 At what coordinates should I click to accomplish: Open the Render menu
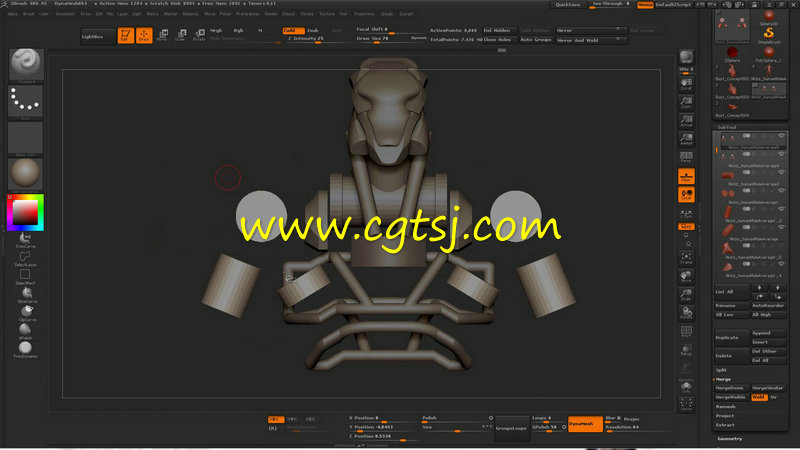(x=271, y=14)
